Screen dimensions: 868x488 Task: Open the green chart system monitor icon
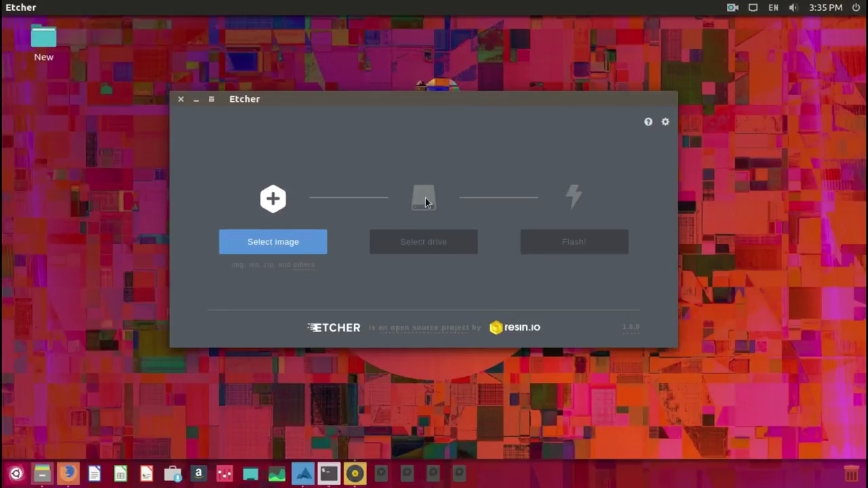277,474
